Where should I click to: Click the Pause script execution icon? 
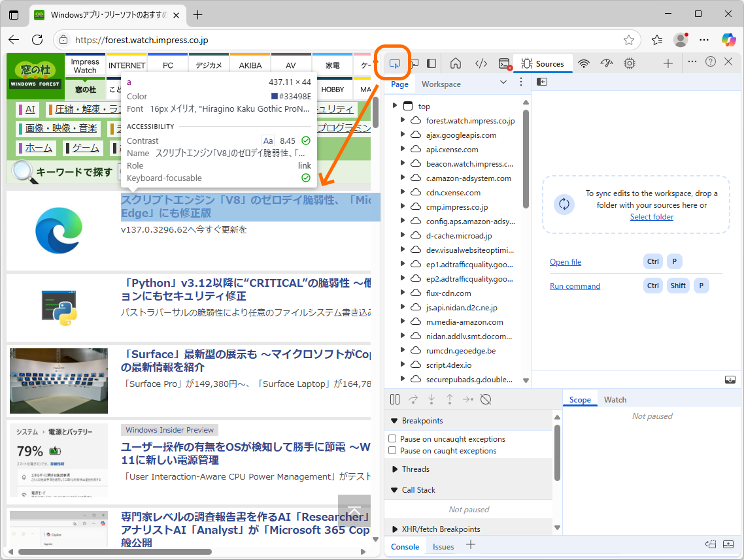tap(395, 399)
